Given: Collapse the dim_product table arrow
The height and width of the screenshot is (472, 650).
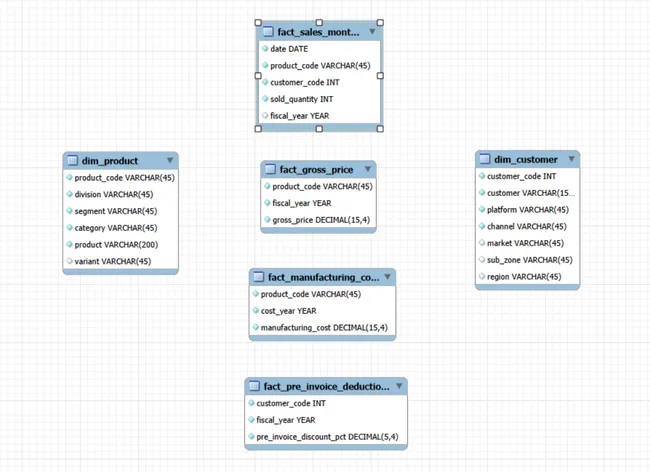Looking at the screenshot, I should click(x=170, y=160).
